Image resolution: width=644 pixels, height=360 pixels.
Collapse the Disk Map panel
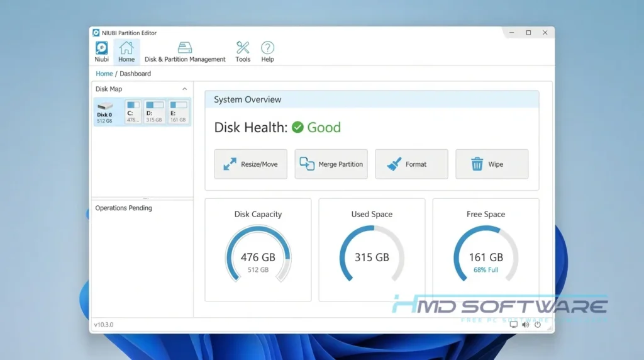[184, 89]
